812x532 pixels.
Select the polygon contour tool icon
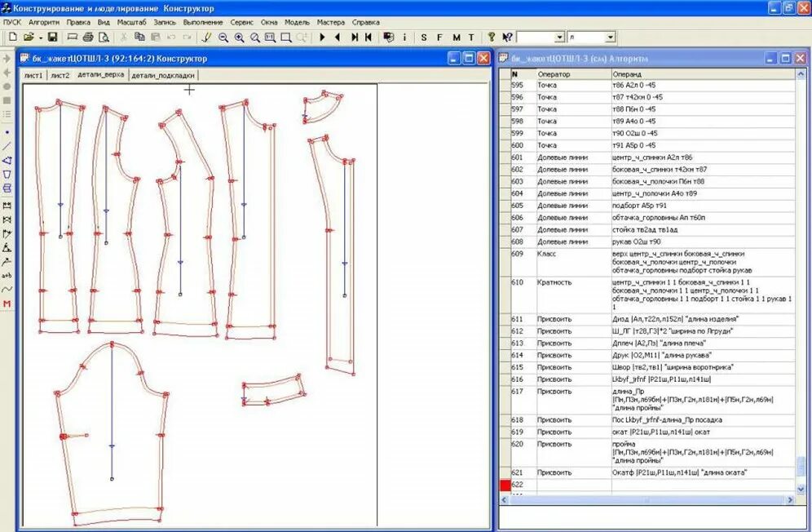[7, 161]
